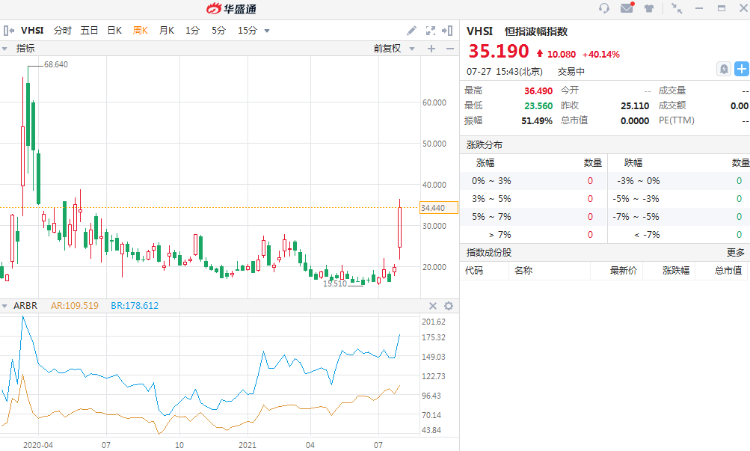Click the < -7% decline row
The image size is (750, 451).
pyautogui.click(x=679, y=234)
